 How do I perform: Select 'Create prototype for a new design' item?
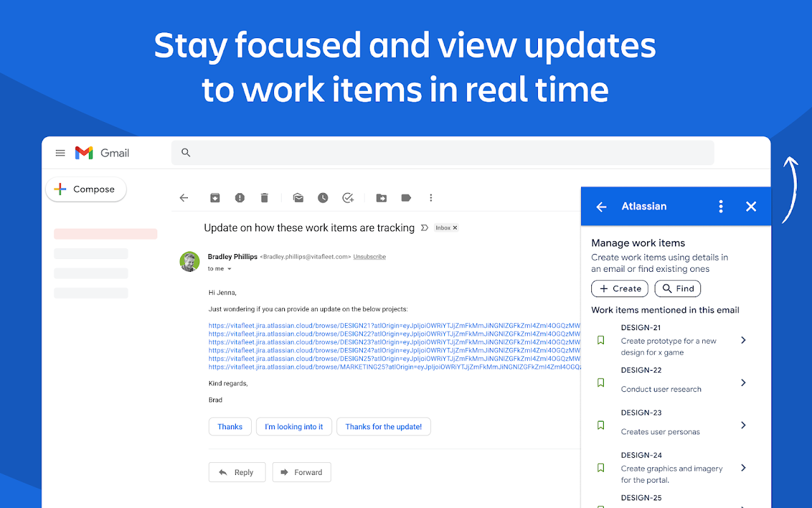[669, 347]
